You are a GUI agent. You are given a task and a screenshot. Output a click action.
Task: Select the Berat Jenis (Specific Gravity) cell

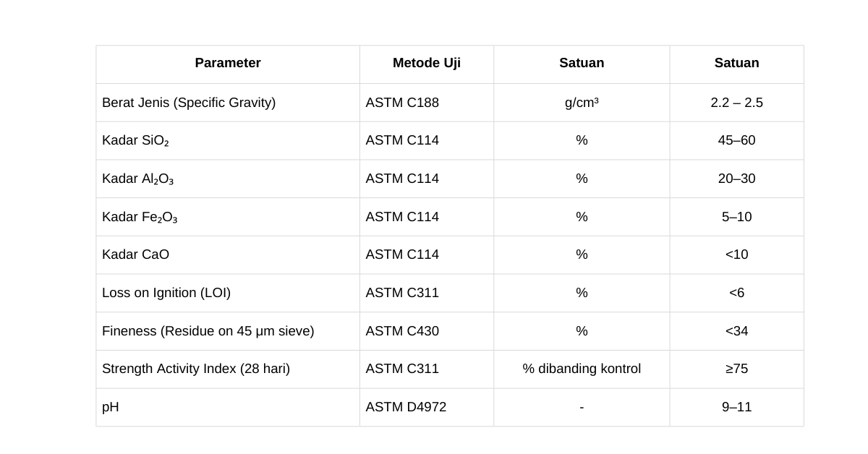189,103
